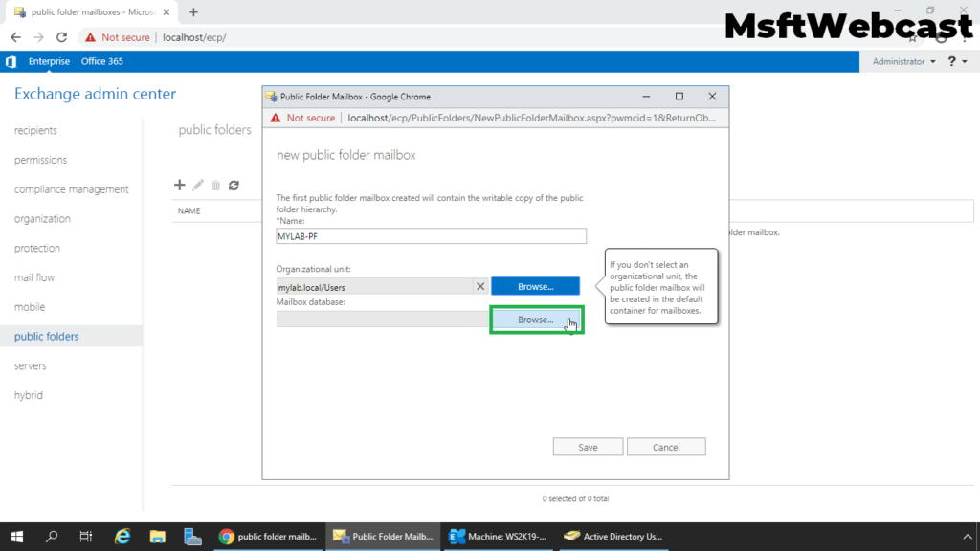Click Not secure warning icon in main browser
The image size is (980, 551).
(x=91, y=37)
